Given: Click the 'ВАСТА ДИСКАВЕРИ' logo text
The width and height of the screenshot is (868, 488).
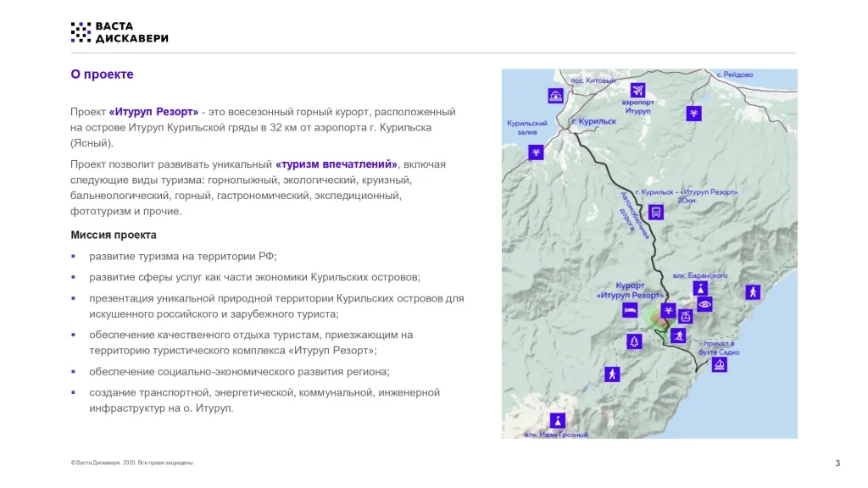Looking at the screenshot, I should pyautogui.click(x=131, y=32).
